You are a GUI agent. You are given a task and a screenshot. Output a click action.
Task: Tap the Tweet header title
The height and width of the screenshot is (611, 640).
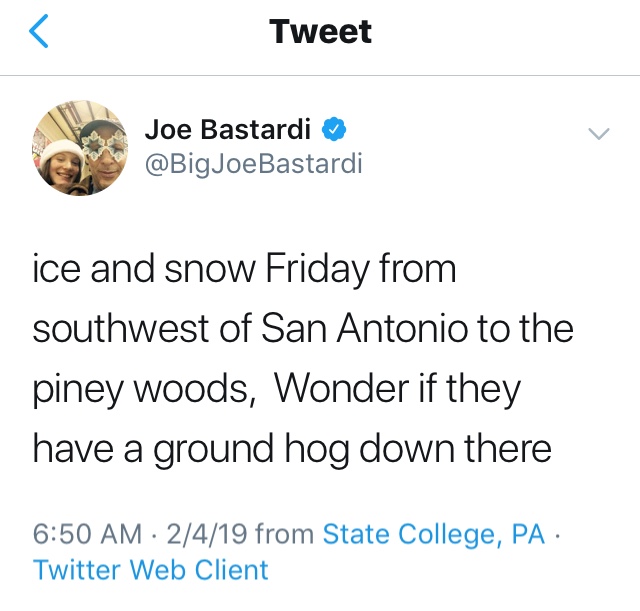(320, 32)
